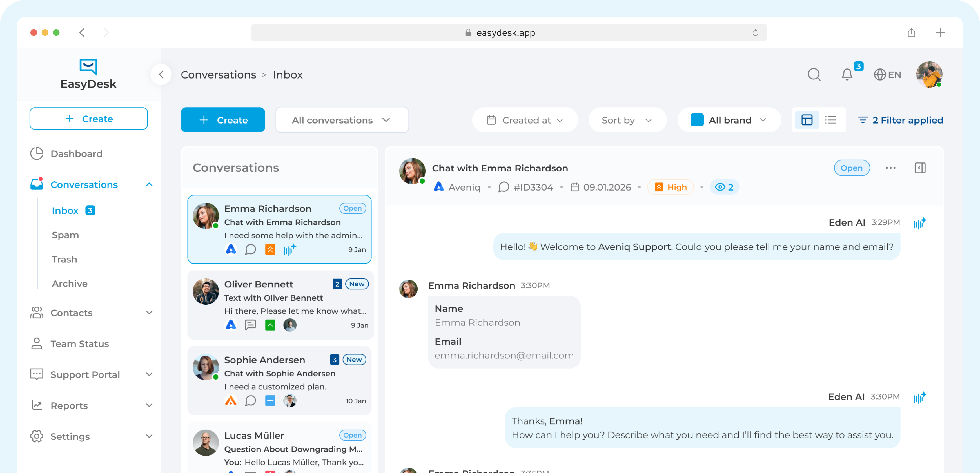Open the search magnifier icon
This screenshot has width=980, height=473.
[814, 75]
